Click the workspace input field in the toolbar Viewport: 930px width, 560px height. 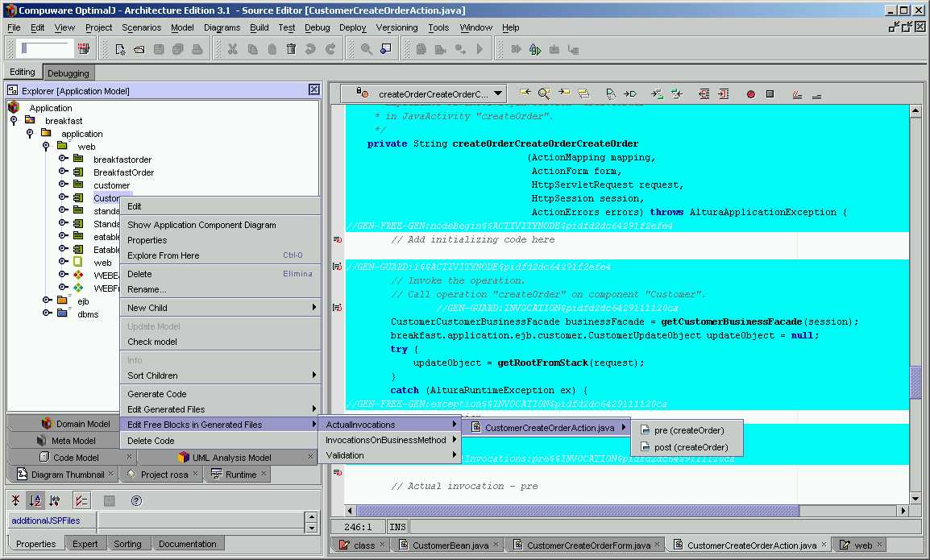coord(44,48)
